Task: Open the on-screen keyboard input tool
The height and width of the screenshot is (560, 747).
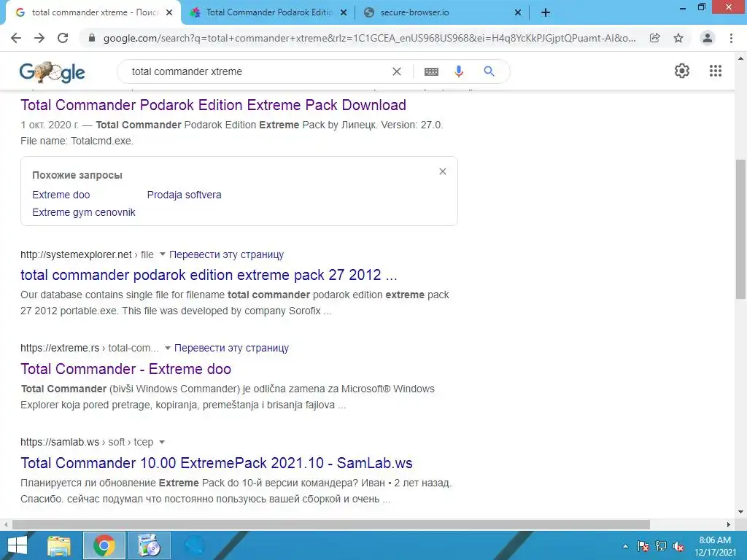Action: coord(431,71)
